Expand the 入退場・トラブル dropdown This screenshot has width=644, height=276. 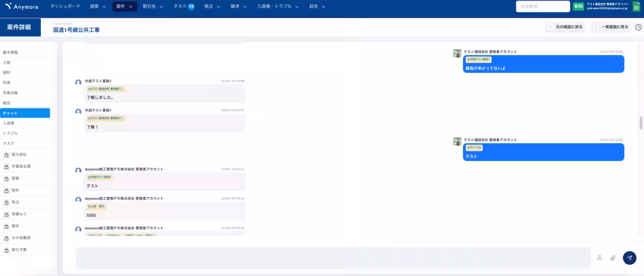(x=278, y=6)
